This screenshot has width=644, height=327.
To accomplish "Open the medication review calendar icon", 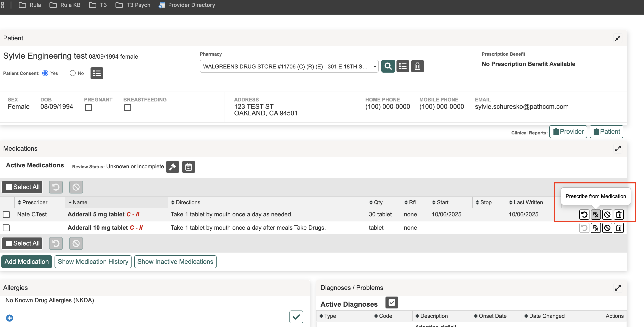I will (x=188, y=167).
